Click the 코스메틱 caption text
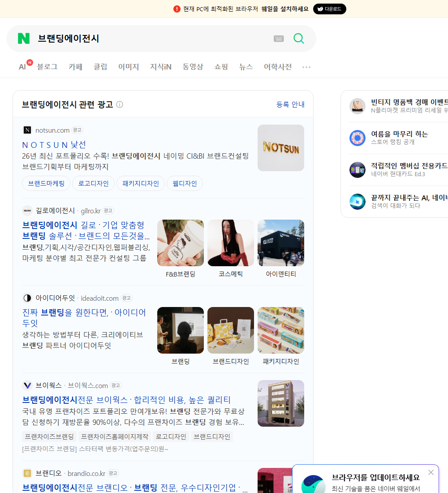Screen dimensions: 448x493 pos(230,274)
